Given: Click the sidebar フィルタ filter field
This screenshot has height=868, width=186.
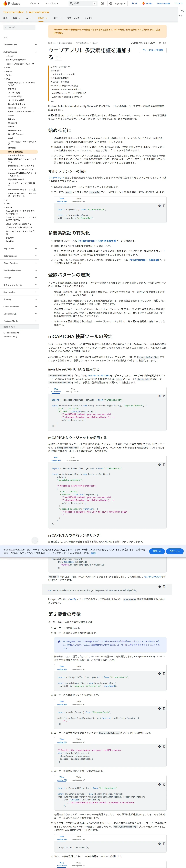Looking at the screenshot, I should (x=20, y=27).
